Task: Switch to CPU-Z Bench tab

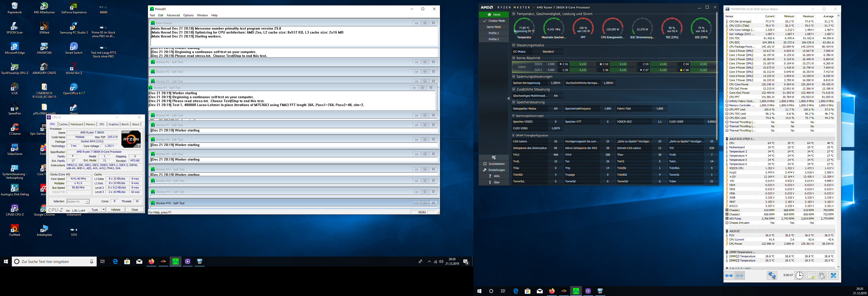Action: pos(125,124)
